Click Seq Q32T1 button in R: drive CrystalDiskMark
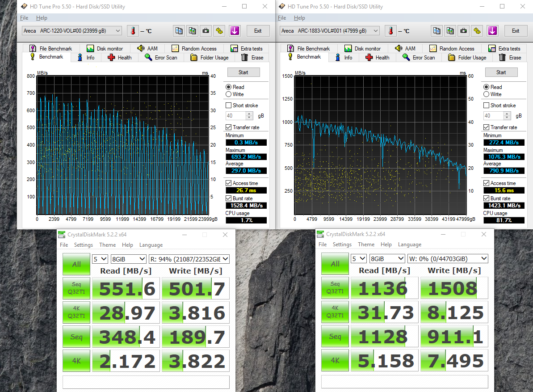 76,288
